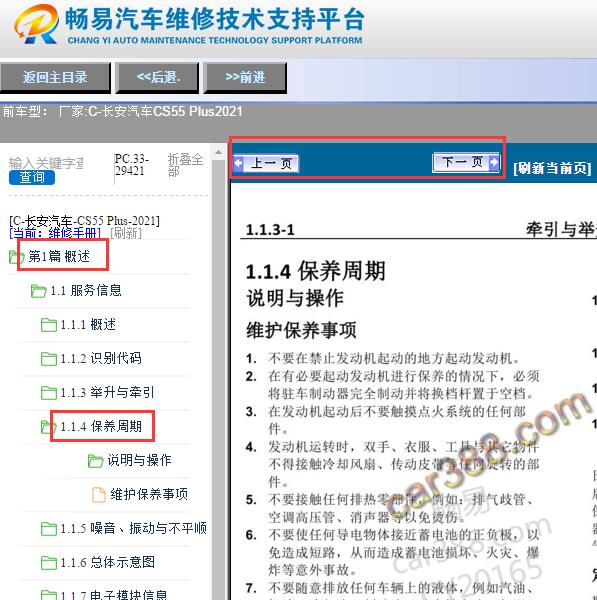Click the 畅易 platform logo icon
The height and width of the screenshot is (600, 597).
[x=36, y=24]
